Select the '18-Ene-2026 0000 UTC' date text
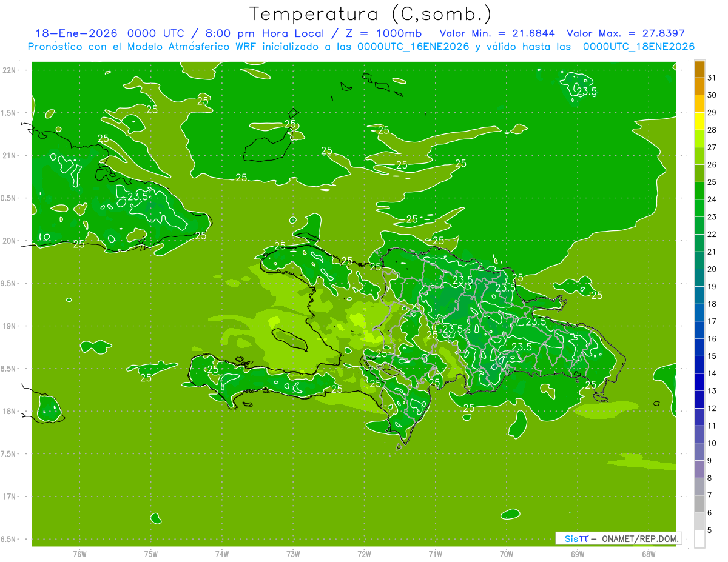 (109, 33)
